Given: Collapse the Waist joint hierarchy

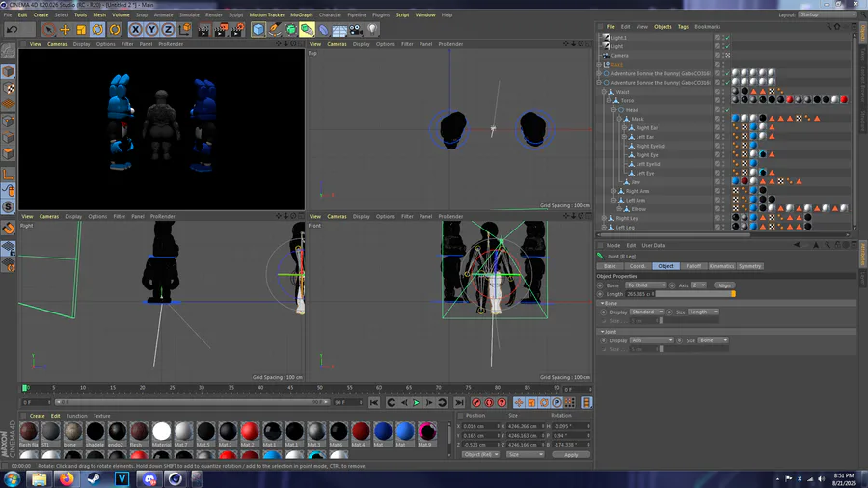Looking at the screenshot, I should (604, 92).
